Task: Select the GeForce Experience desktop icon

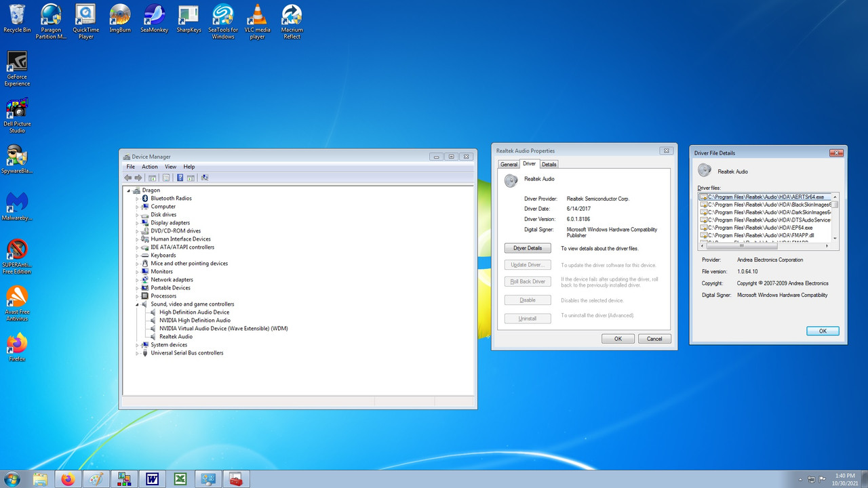Action: (x=17, y=68)
